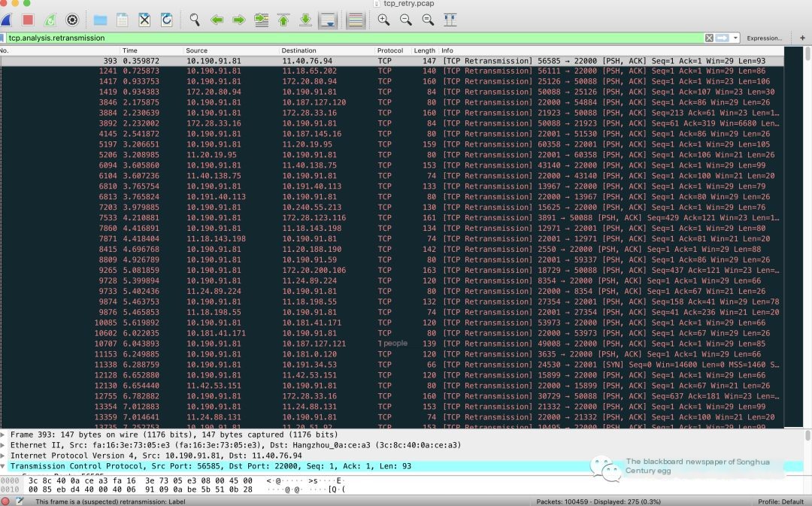
Task: Open the recent display filters dropdown
Action: (x=735, y=38)
